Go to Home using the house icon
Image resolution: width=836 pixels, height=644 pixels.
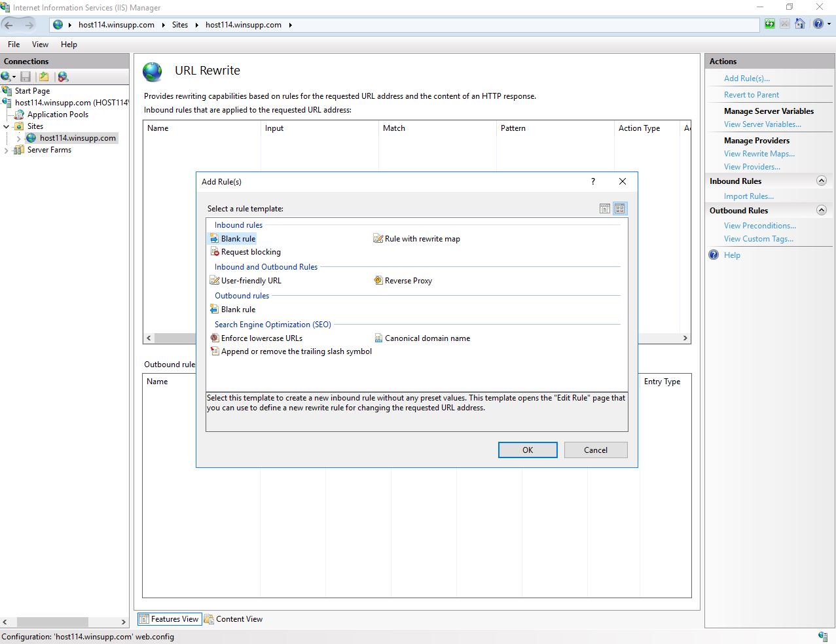coord(800,24)
